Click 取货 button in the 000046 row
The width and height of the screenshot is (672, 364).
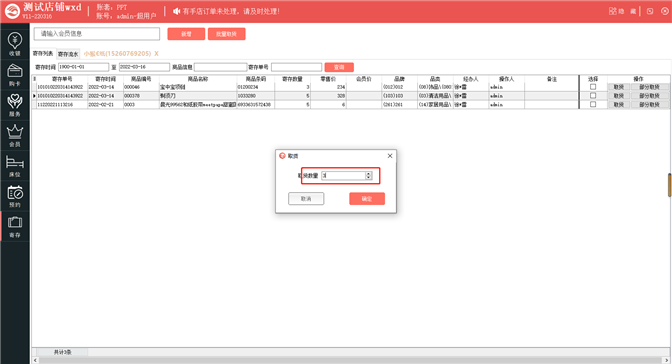[618, 87]
